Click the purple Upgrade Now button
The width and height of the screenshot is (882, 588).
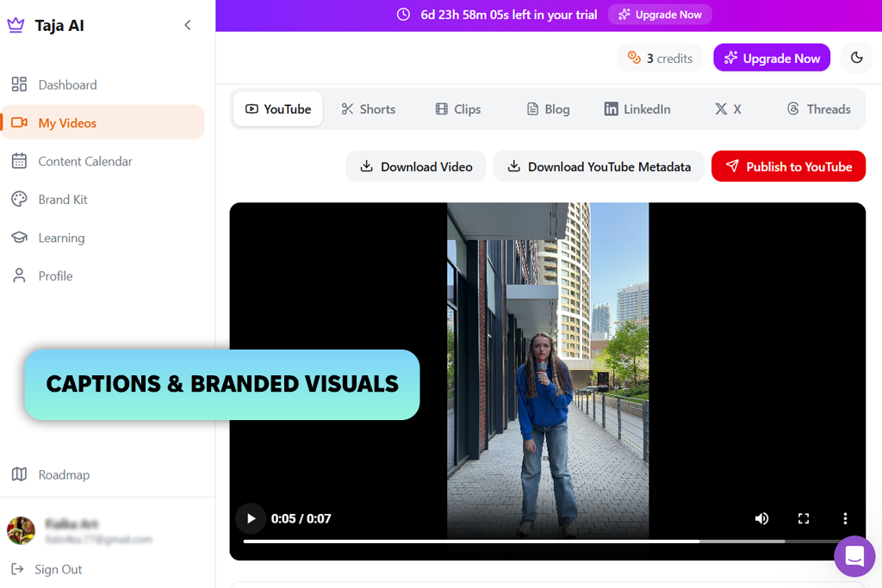[772, 58]
